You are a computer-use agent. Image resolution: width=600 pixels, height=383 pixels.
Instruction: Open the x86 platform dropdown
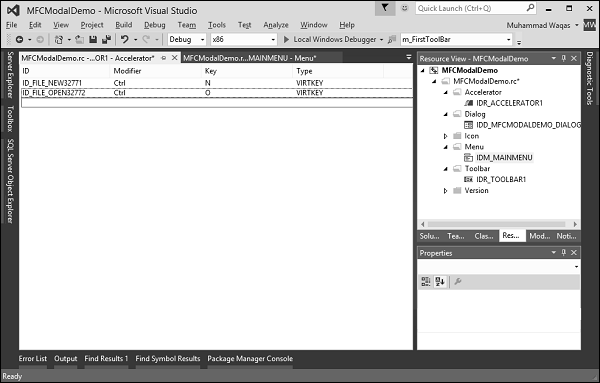coord(243,39)
